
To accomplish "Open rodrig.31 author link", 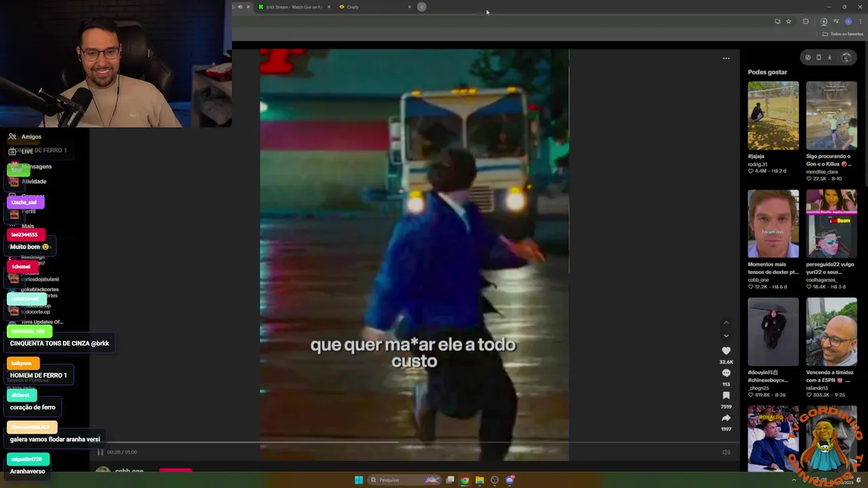I will 757,164.
